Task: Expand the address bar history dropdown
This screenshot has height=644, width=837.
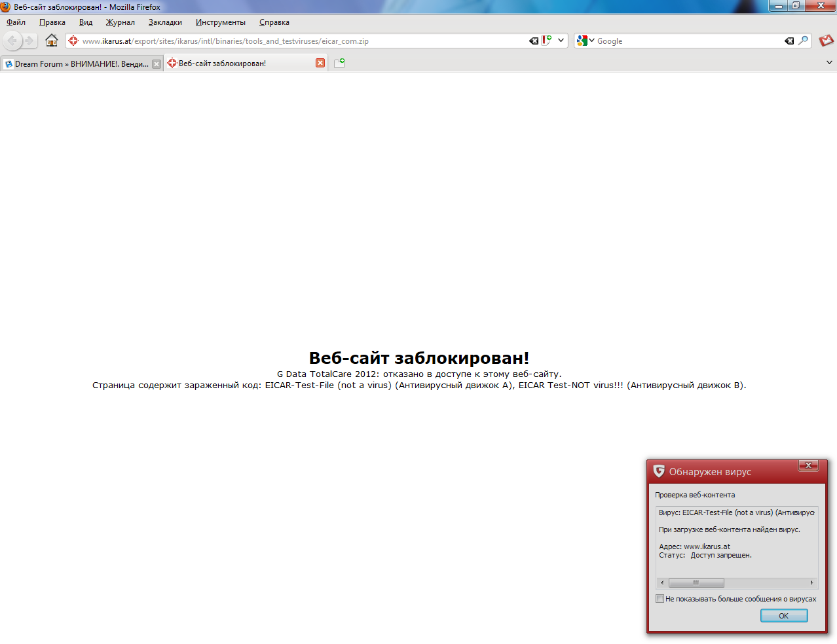Action: (x=561, y=41)
